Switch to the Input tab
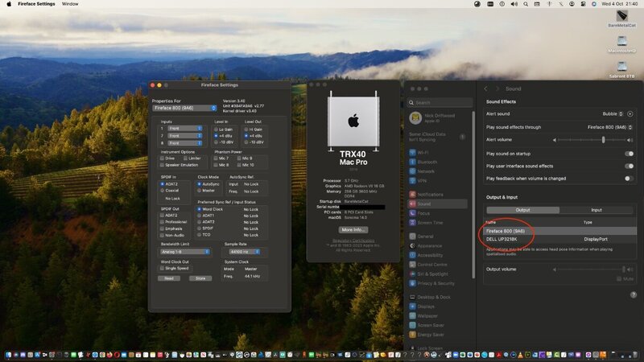 pyautogui.click(x=597, y=210)
